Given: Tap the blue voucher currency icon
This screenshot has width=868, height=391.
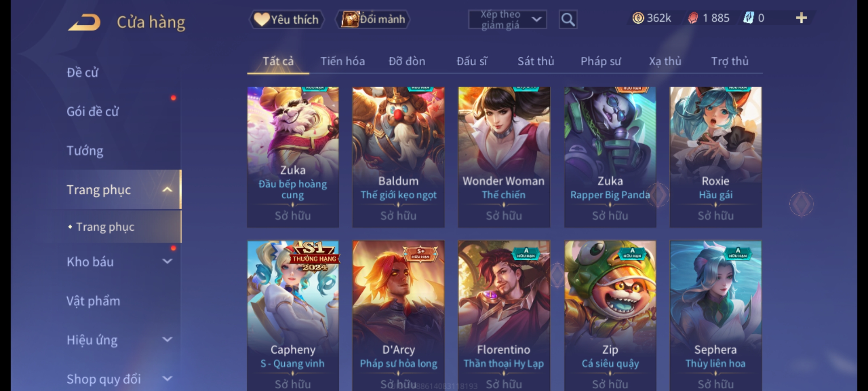Looking at the screenshot, I should click(748, 18).
